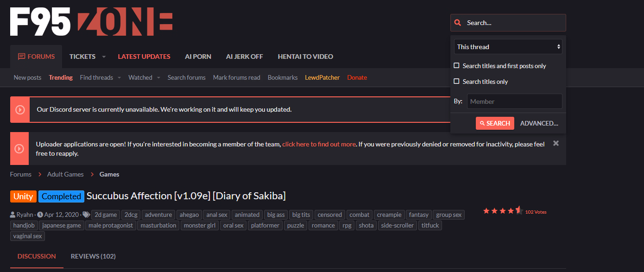This screenshot has width=644, height=272.
Task: Open Advanced search options
Action: 539,123
